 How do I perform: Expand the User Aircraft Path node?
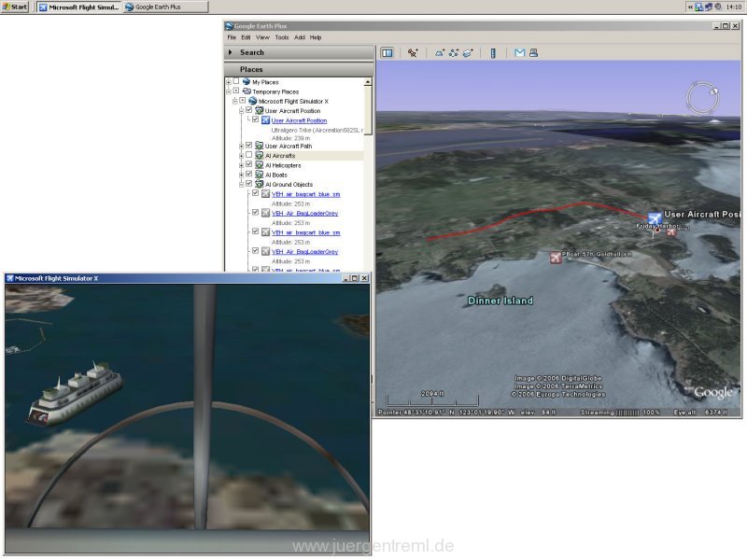(x=241, y=147)
